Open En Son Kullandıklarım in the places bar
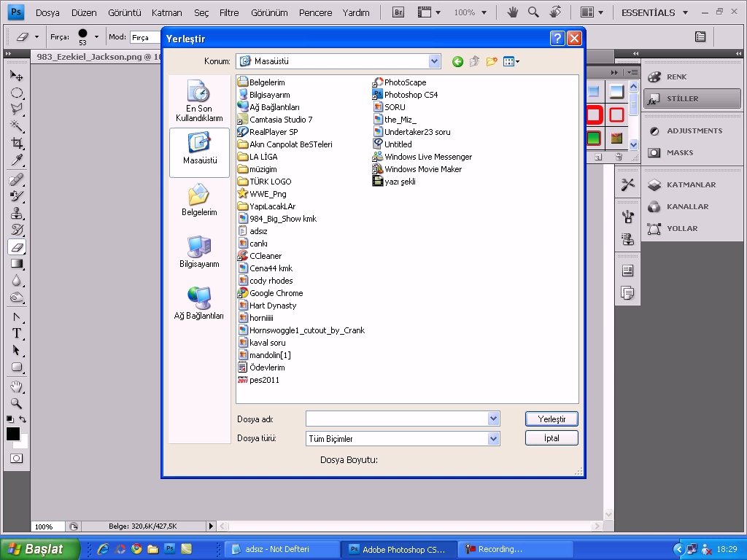Viewport: 747px width, 560px height. [x=200, y=101]
